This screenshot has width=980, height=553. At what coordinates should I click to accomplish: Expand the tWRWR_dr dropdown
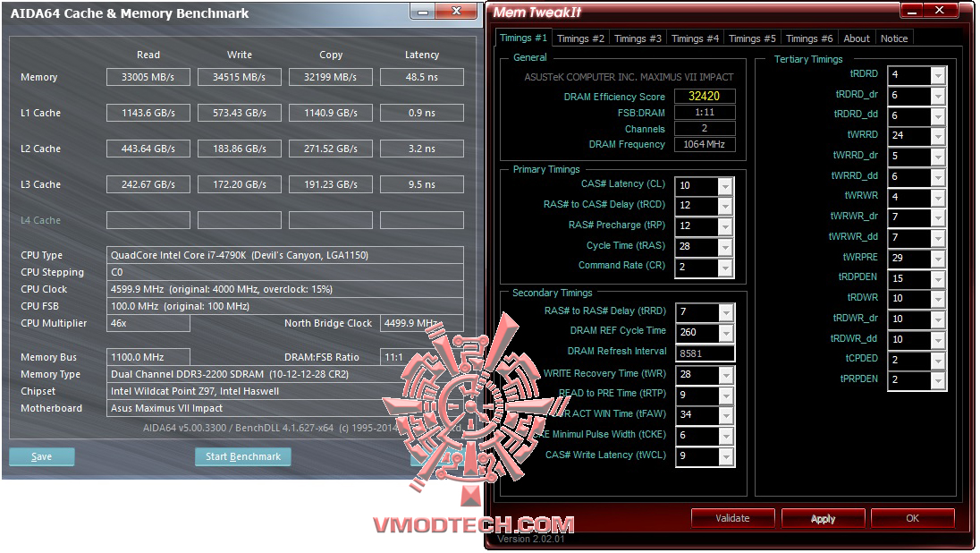pyautogui.click(x=937, y=217)
